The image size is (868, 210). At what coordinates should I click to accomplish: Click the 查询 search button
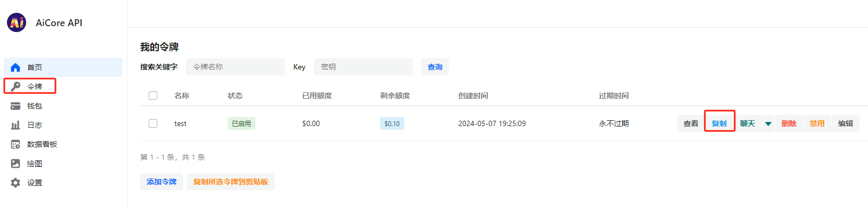tap(435, 67)
